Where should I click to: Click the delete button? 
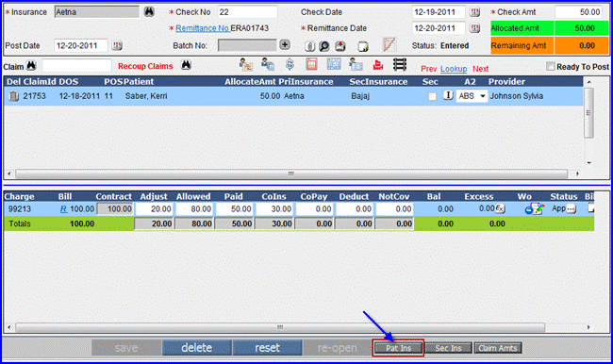coord(197,348)
